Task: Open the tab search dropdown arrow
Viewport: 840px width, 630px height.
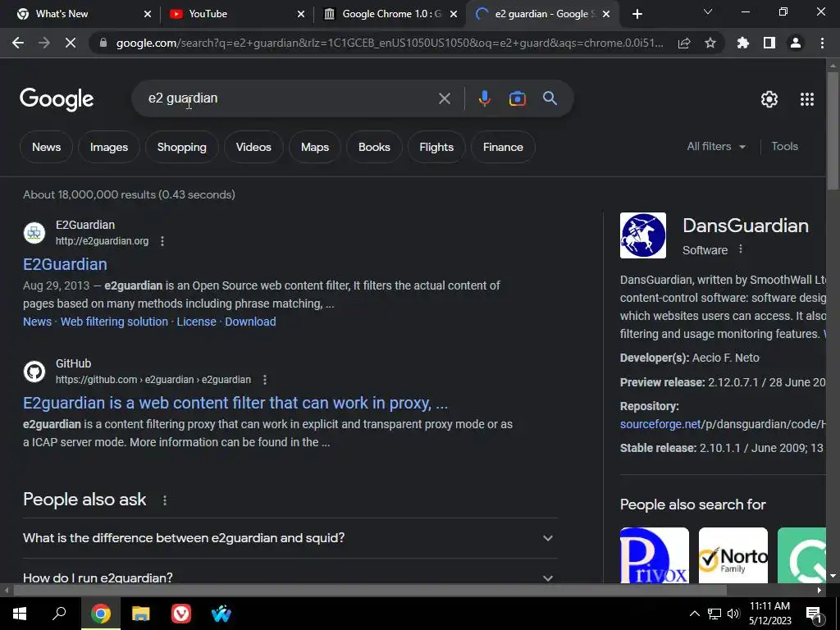Action: point(708,13)
